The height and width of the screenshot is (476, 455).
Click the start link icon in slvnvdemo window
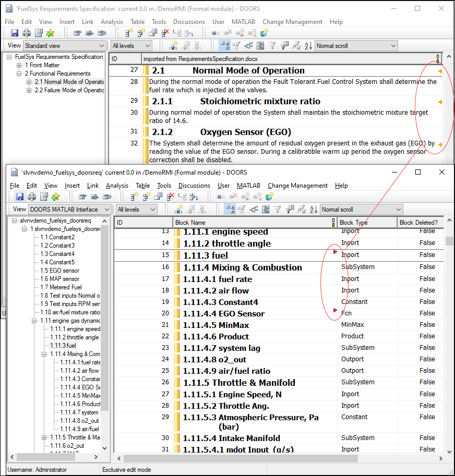click(221, 197)
